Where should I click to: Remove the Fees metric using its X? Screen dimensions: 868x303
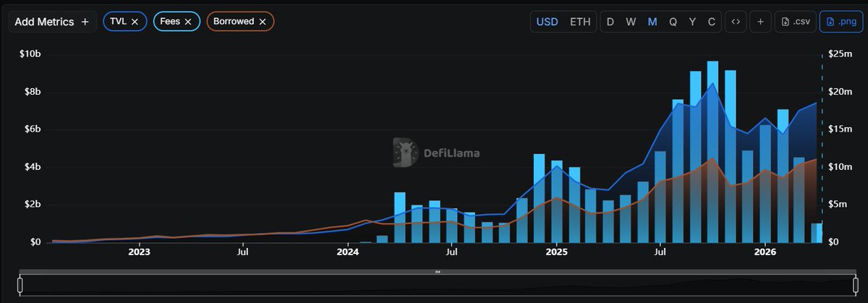(187, 22)
